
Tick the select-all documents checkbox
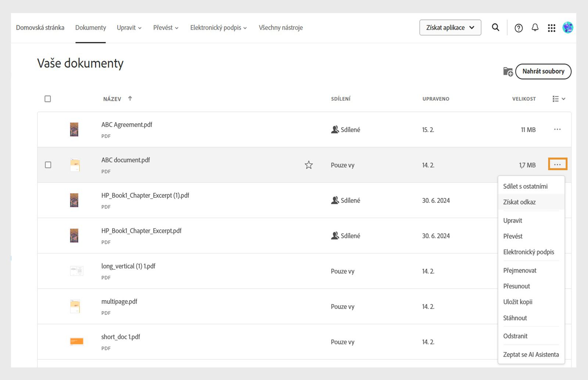tap(48, 99)
